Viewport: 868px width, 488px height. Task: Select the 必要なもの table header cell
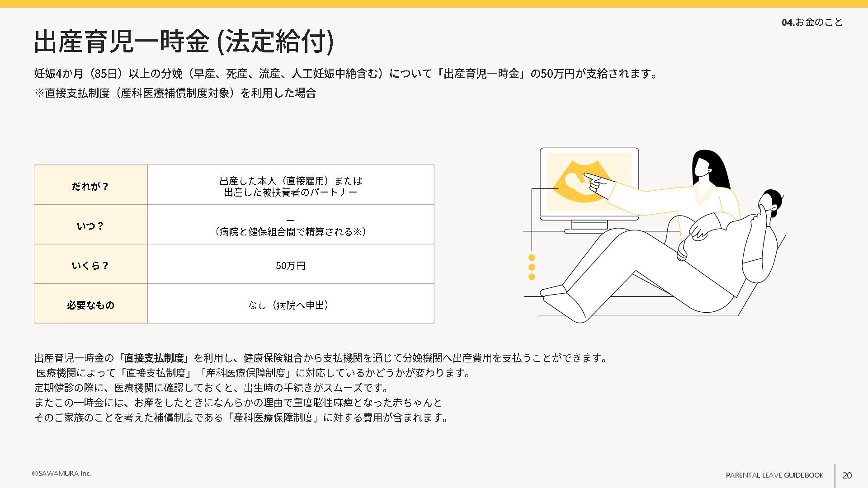point(90,305)
